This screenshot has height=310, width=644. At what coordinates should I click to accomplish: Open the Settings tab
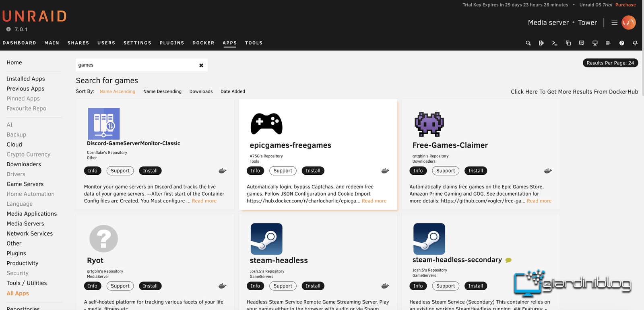[x=137, y=43]
